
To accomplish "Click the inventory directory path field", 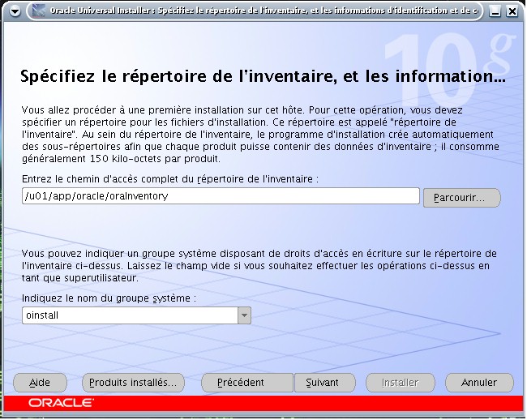I will [x=221, y=196].
